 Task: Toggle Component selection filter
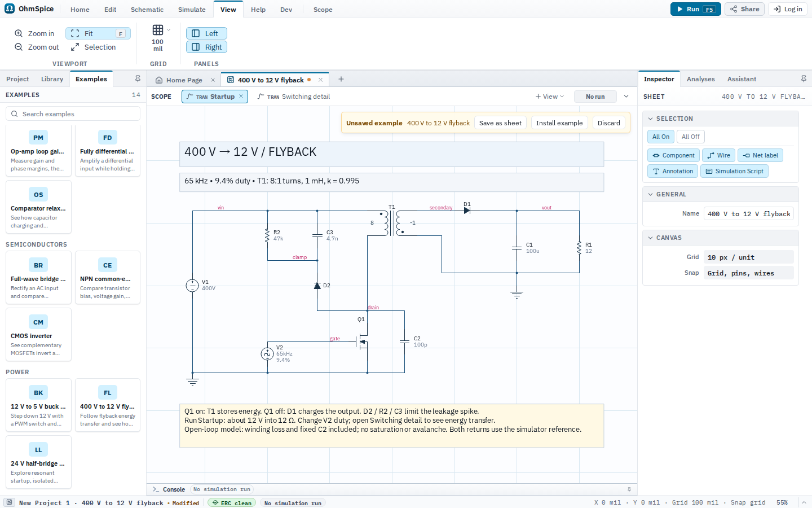pyautogui.click(x=673, y=155)
